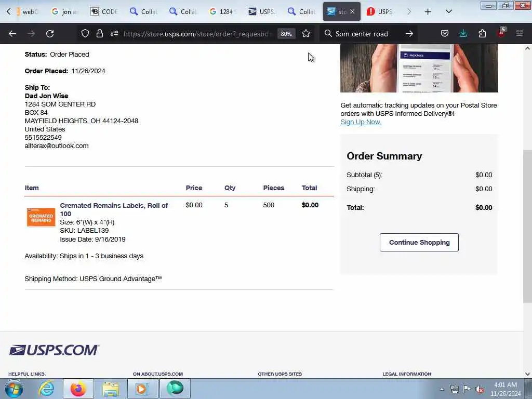
Task: Click Firefox taskbar icon
Action: pos(78,389)
